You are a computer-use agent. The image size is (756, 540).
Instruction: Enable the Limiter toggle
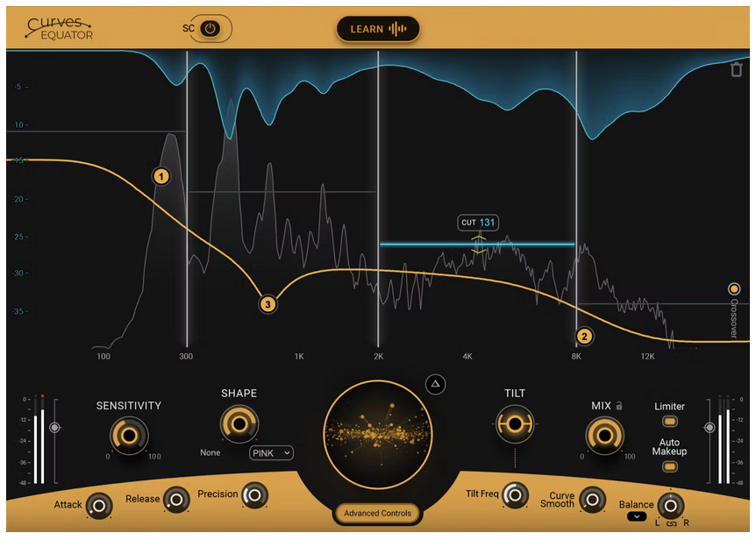click(670, 422)
